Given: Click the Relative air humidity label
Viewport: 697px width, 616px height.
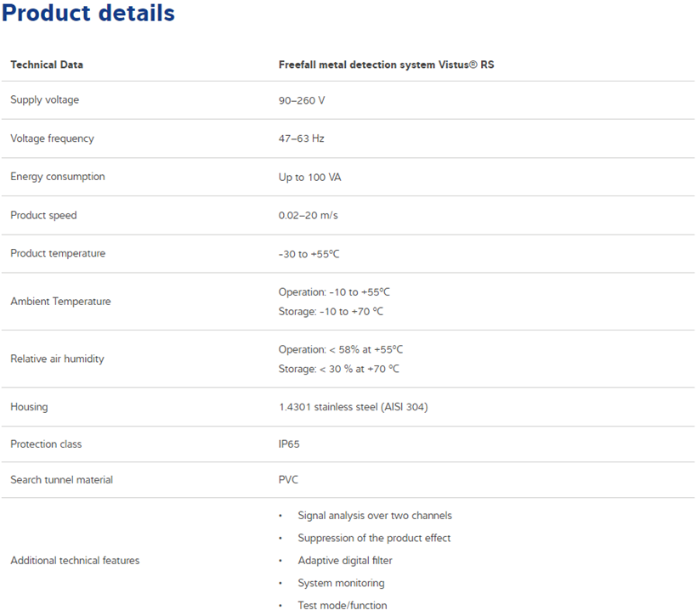Looking at the screenshot, I should (x=57, y=359).
